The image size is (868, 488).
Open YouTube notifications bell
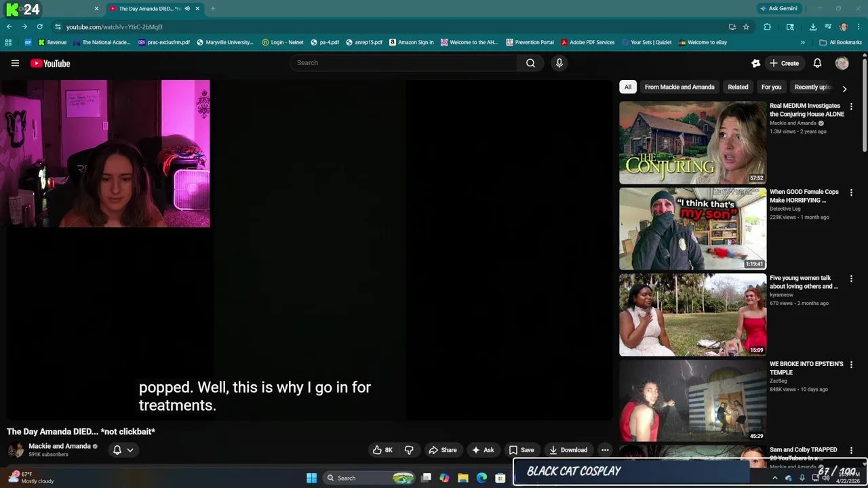[817, 63]
